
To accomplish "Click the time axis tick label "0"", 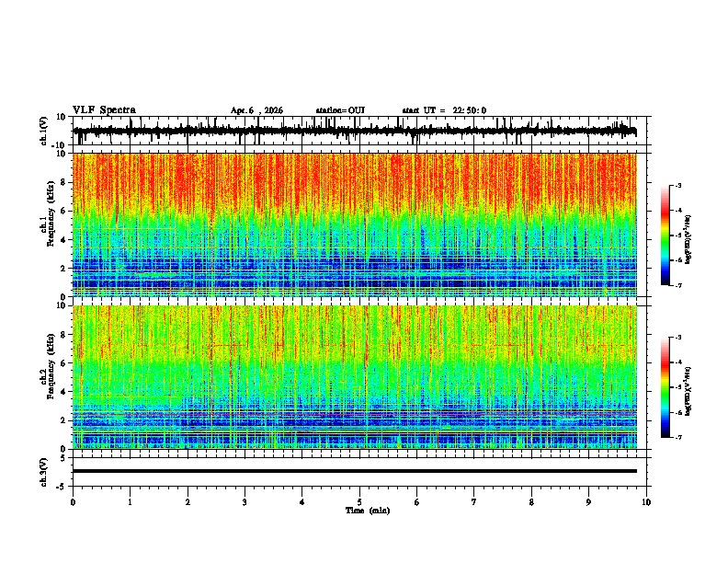I will (73, 502).
